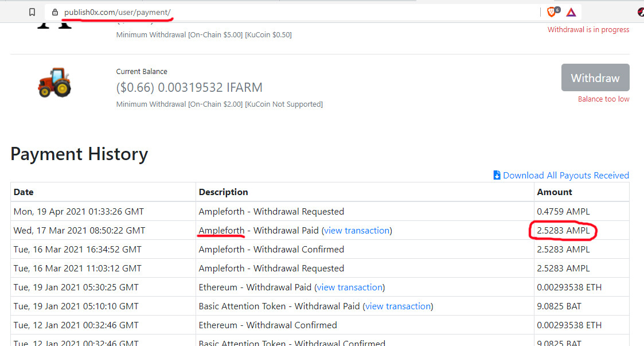
Task: Click the 0.00319532 IFARM balance amount
Action: pyautogui.click(x=210, y=87)
